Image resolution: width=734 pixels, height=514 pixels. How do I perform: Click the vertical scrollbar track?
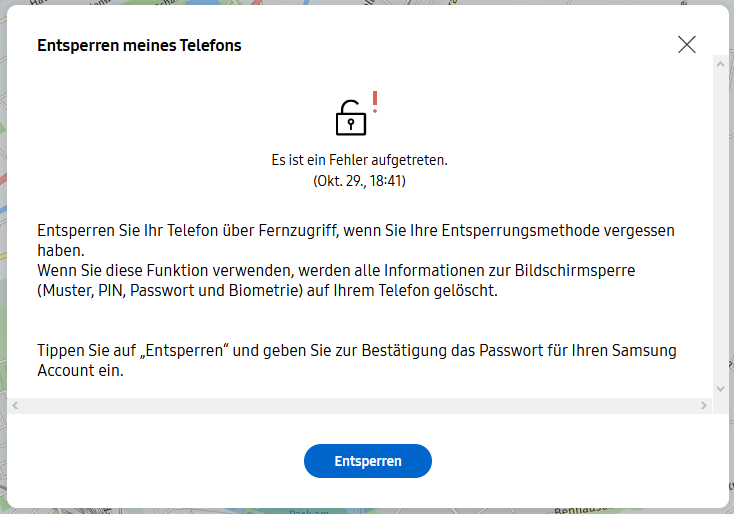pyautogui.click(x=720, y=227)
